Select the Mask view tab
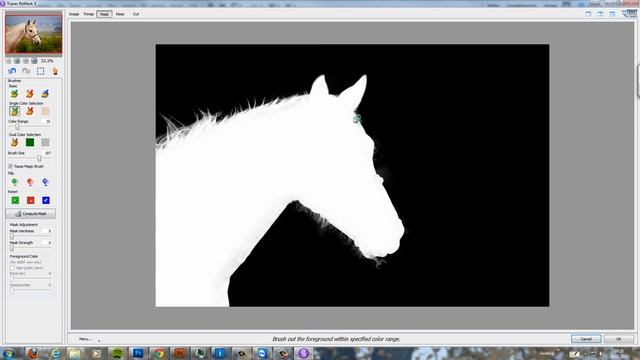 coord(104,14)
